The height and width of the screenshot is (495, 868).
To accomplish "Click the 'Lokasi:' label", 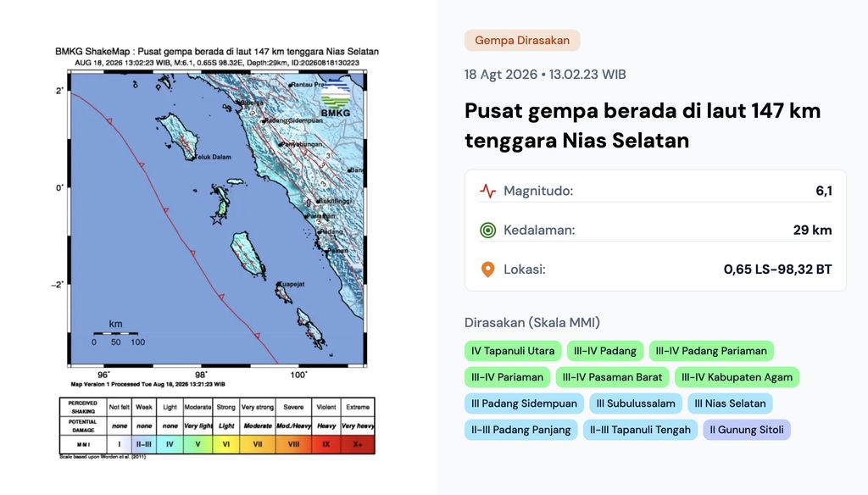I will tap(524, 270).
